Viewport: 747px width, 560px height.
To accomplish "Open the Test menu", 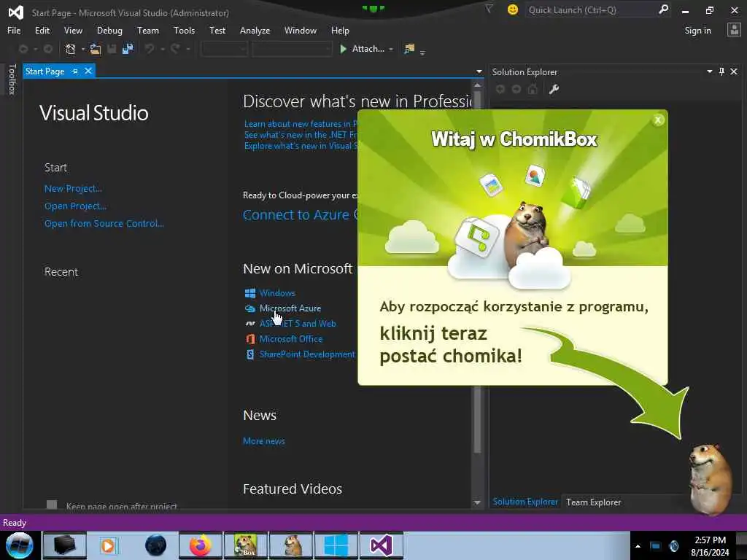I will click(x=217, y=31).
